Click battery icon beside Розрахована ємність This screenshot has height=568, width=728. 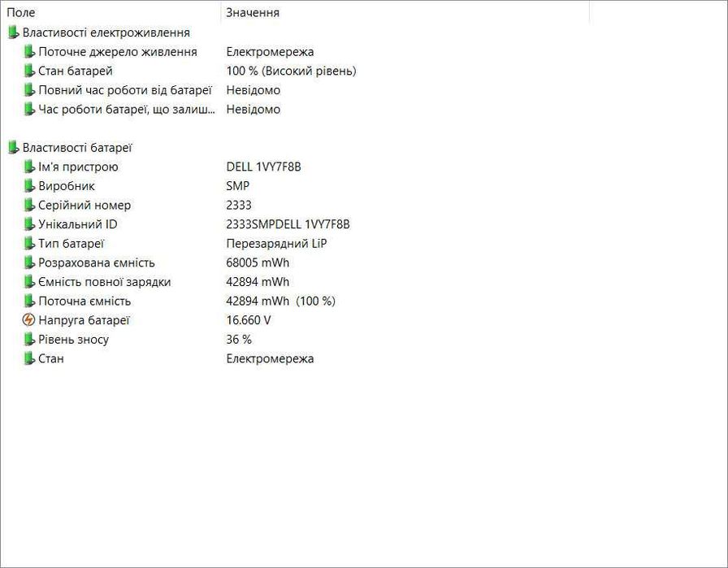pos(29,262)
